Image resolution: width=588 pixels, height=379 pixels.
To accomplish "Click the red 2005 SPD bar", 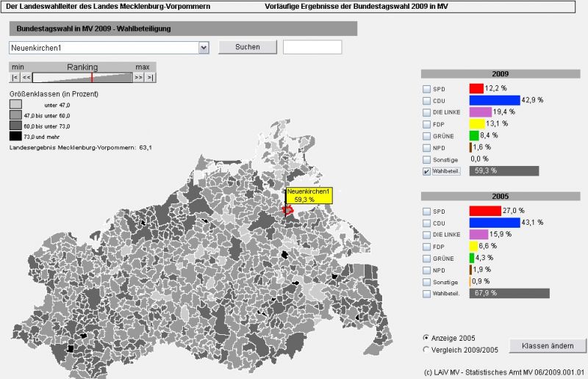I will (485, 211).
